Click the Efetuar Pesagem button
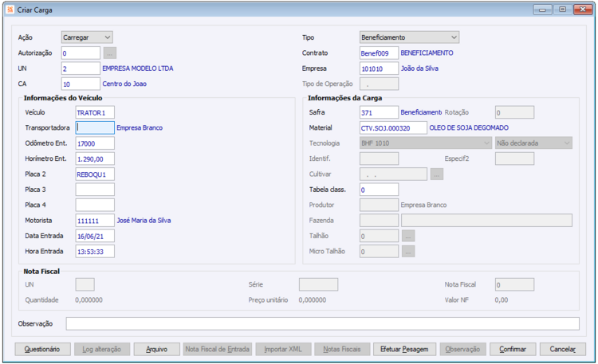Screen dimensions: 598x364 pos(404,349)
